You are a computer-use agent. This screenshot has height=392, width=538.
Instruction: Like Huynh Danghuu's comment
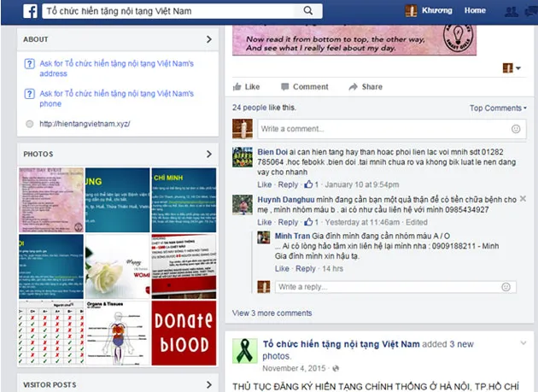pyautogui.click(x=265, y=222)
